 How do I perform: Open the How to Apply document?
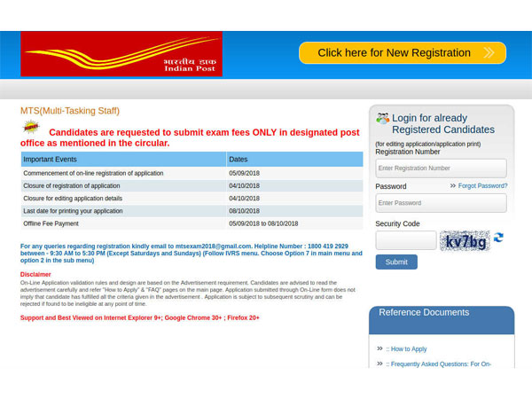pyautogui.click(x=406, y=349)
